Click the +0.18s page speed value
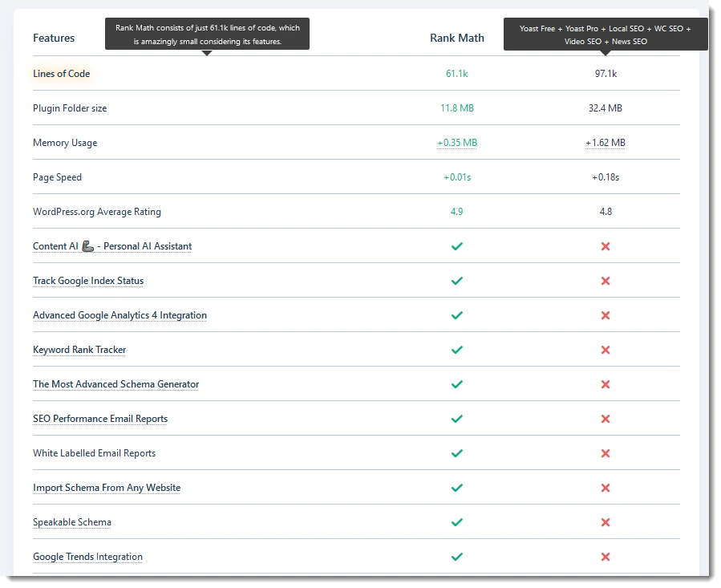 (606, 177)
